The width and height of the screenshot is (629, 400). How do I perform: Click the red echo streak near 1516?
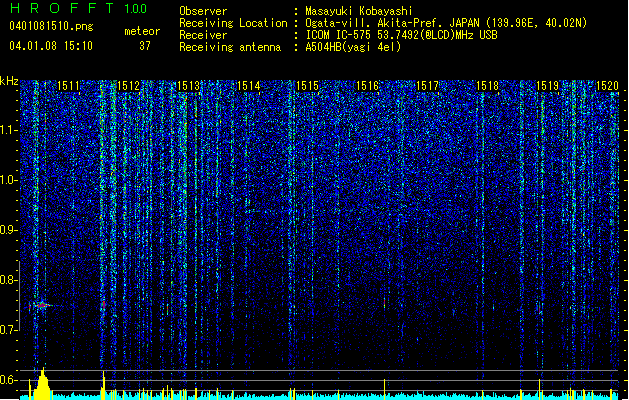coord(384,302)
